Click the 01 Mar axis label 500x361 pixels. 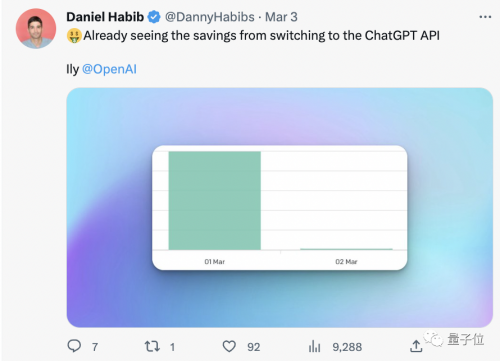215,262
